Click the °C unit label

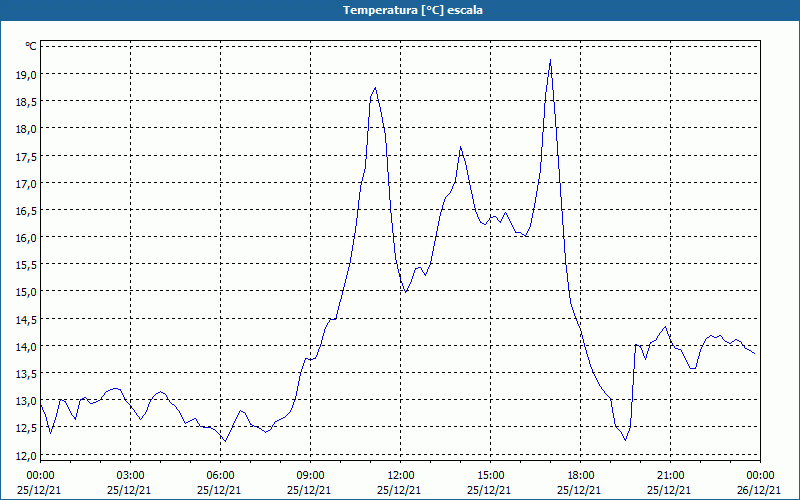[x=31, y=46]
